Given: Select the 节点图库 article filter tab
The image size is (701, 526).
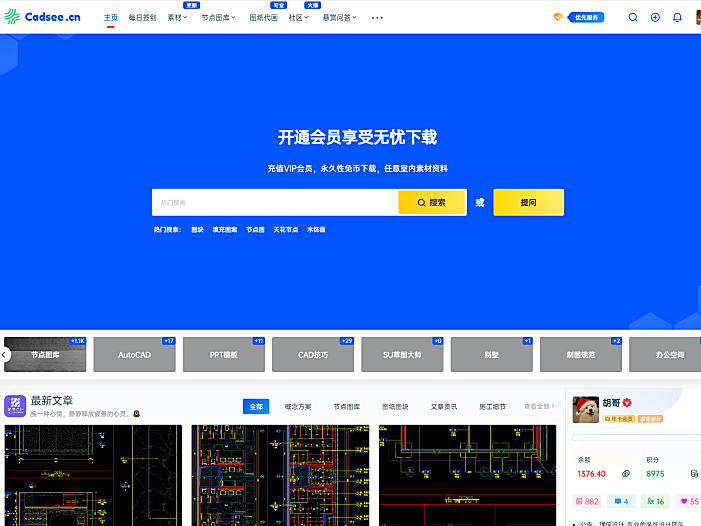Looking at the screenshot, I should coord(346,407).
